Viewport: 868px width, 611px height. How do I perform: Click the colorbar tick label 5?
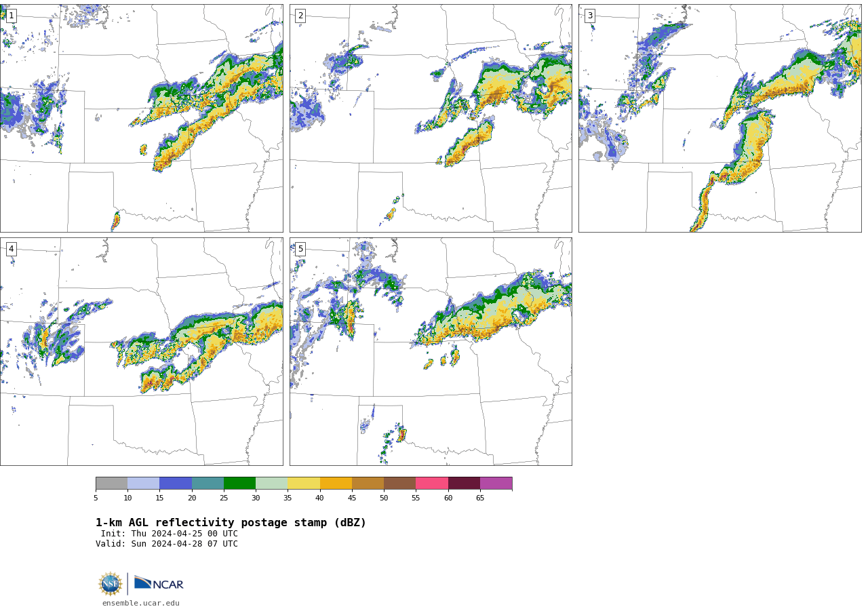point(96,498)
